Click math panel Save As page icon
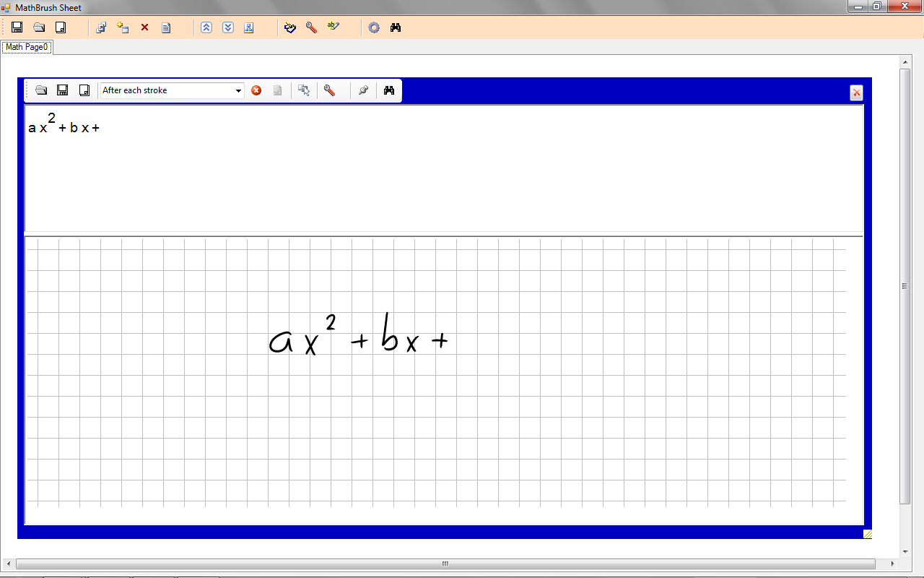This screenshot has height=578, width=924. [84, 90]
